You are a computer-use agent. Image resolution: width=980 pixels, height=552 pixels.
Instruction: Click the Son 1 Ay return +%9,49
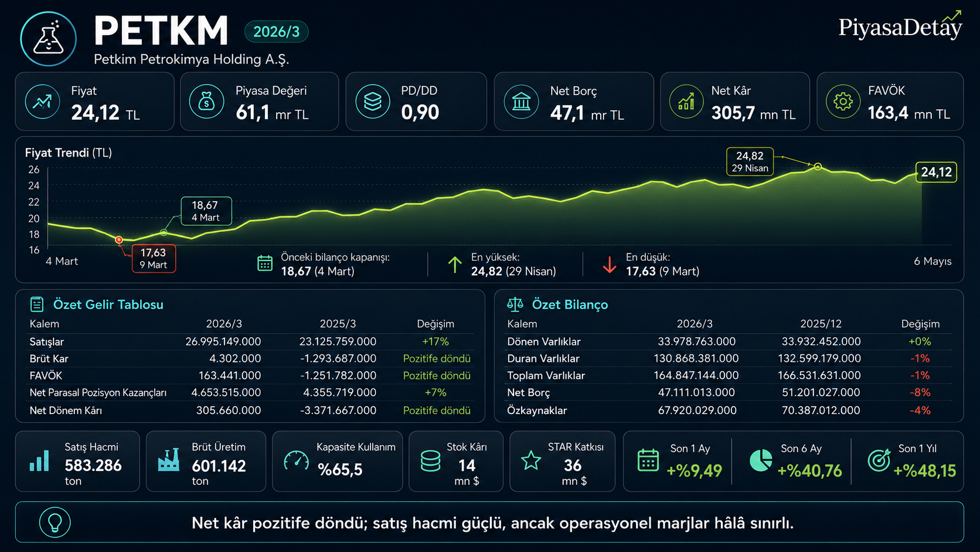coord(694,470)
